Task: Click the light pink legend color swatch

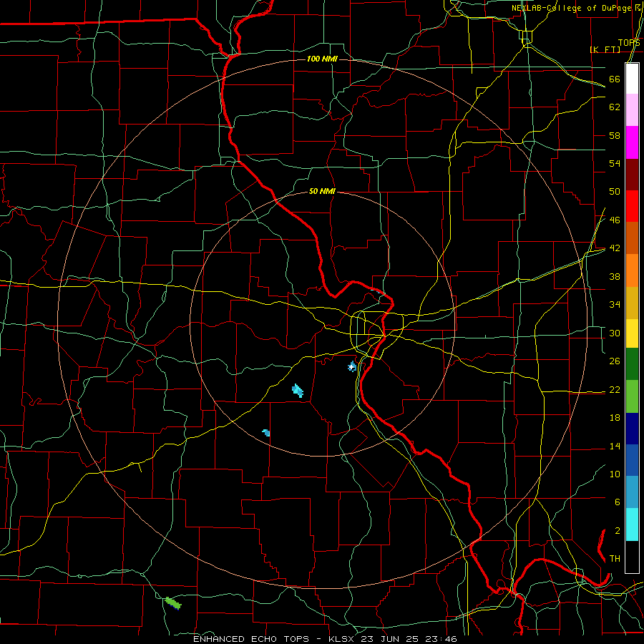Action: (x=632, y=110)
